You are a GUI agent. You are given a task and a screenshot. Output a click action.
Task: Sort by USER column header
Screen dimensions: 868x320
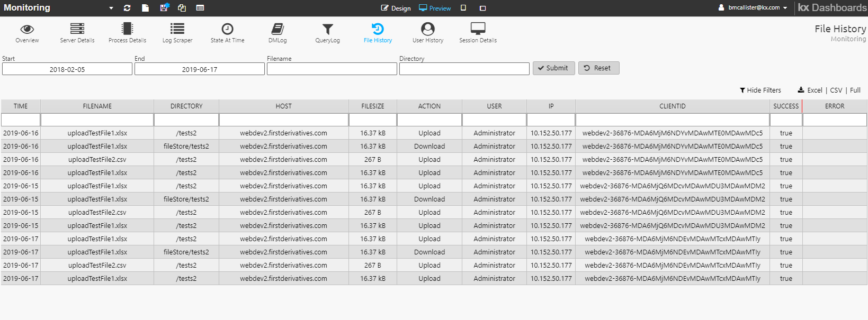pyautogui.click(x=494, y=106)
